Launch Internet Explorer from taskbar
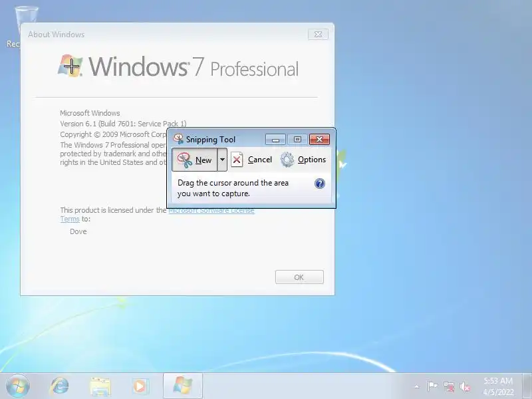Image resolution: width=532 pixels, height=399 pixels. click(59, 386)
